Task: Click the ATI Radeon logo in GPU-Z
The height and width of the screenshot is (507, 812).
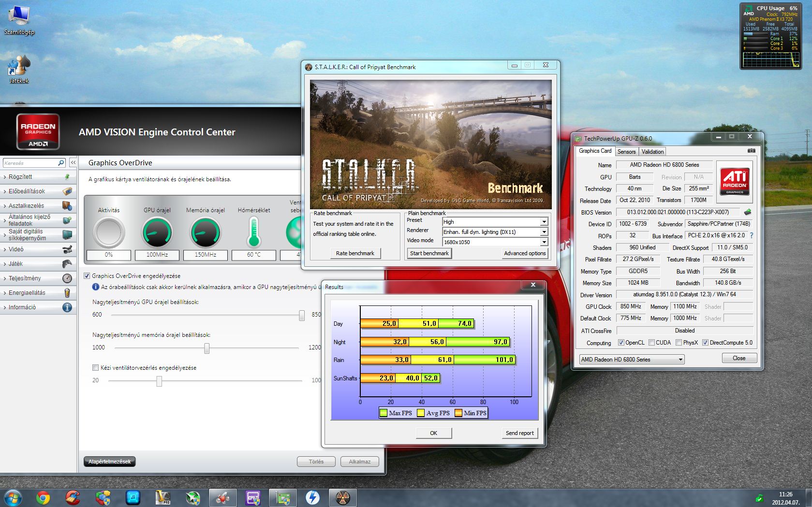Action: click(735, 181)
